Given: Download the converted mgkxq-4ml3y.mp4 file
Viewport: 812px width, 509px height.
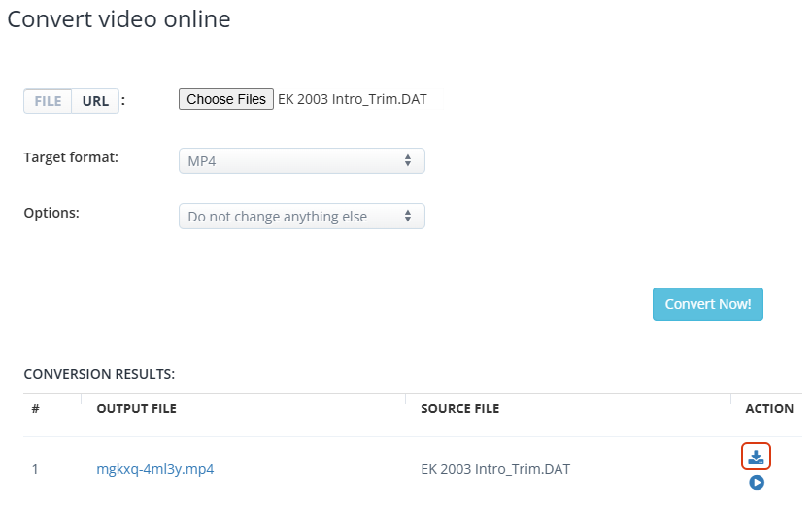Looking at the screenshot, I should [756, 457].
